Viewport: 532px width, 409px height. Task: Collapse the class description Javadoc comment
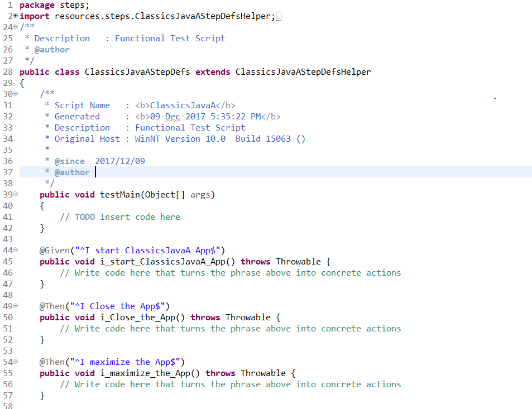point(14,27)
